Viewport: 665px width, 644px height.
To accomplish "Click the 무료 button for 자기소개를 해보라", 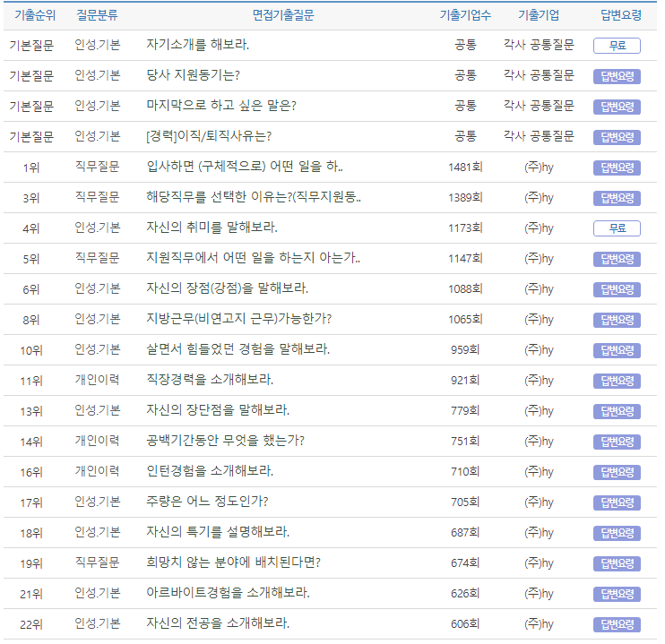I will coord(617,46).
